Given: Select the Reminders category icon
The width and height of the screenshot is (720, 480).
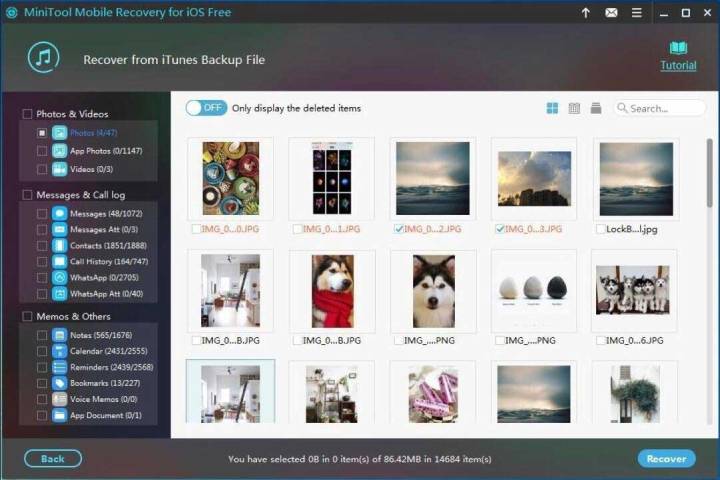Looking at the screenshot, I should (x=59, y=367).
